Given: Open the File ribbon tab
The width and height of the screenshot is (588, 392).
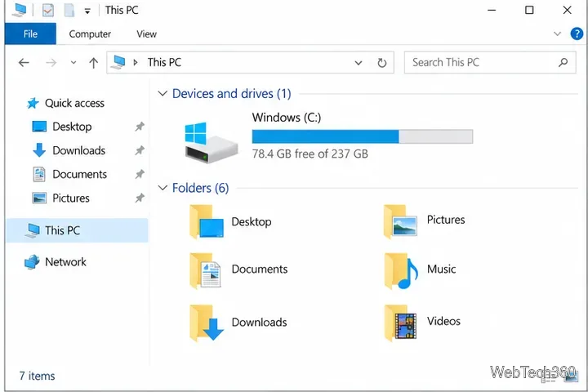Looking at the screenshot, I should tap(30, 33).
